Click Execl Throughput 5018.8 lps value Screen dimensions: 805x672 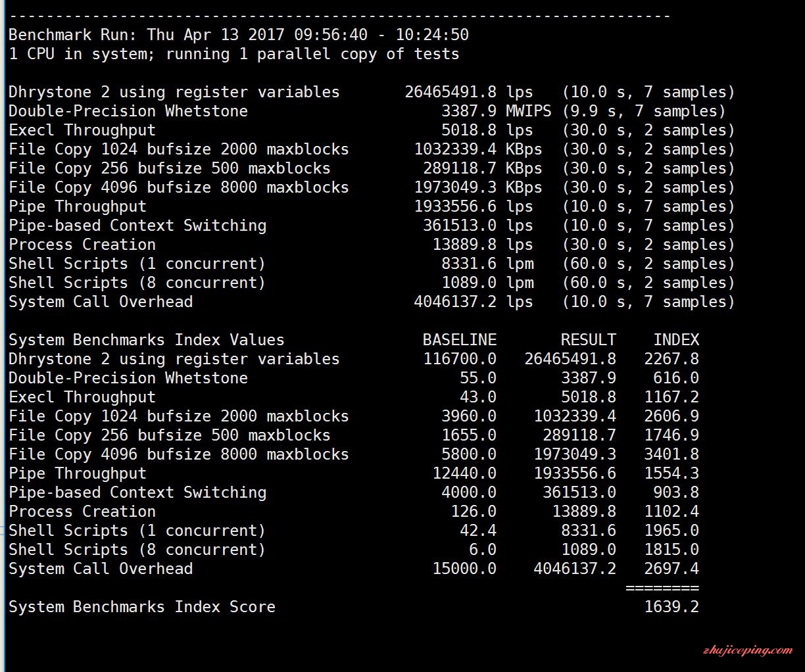(487, 130)
